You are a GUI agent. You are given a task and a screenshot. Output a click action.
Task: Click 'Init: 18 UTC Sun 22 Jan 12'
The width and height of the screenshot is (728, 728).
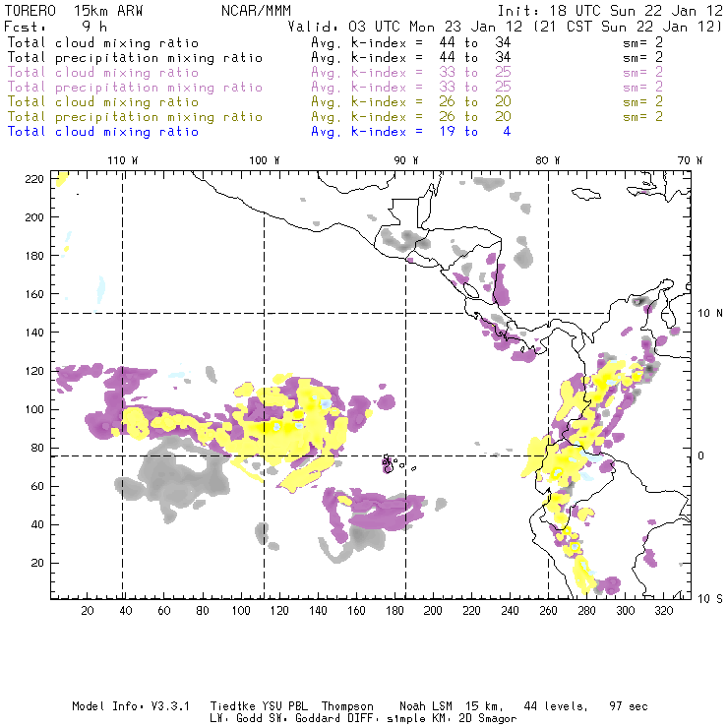610,11
